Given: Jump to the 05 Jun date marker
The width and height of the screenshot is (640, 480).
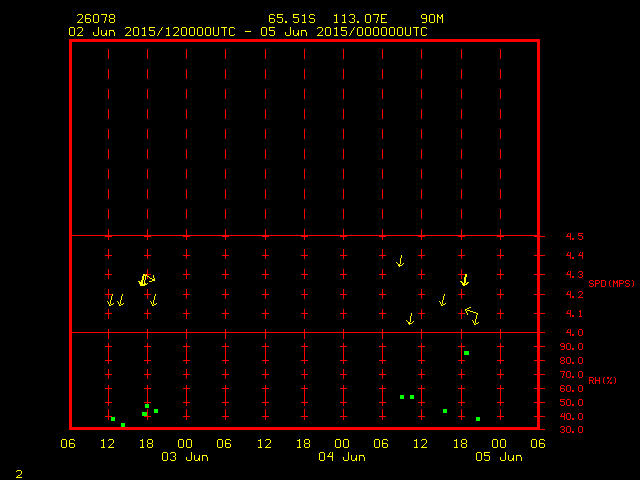Looking at the screenshot, I should coord(498,457).
